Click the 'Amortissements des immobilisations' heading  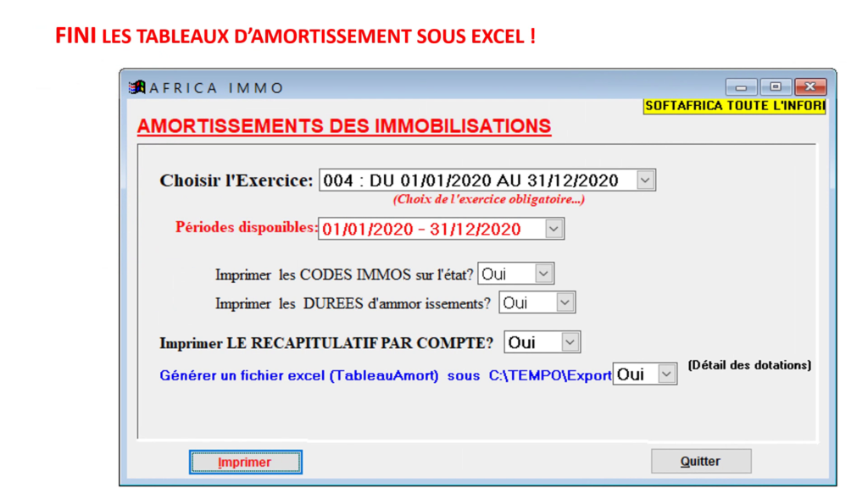(x=344, y=126)
